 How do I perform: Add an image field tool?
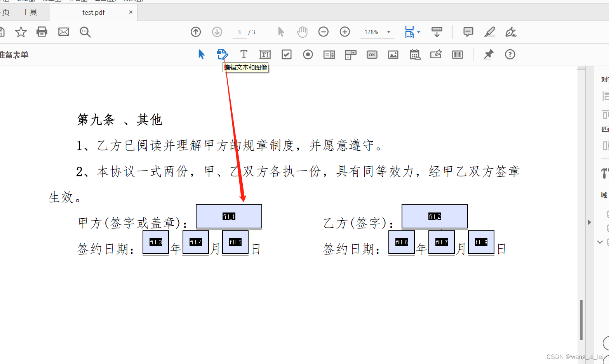(393, 54)
